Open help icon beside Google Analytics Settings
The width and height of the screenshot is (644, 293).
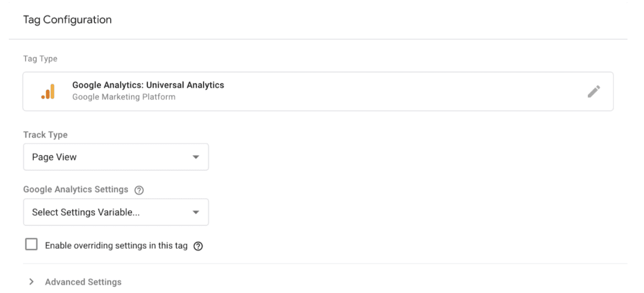(139, 190)
